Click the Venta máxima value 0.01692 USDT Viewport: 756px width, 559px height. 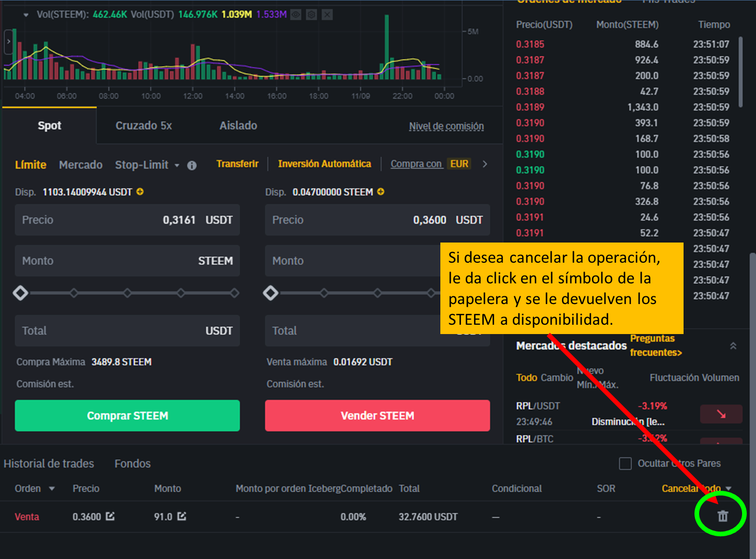(x=363, y=362)
